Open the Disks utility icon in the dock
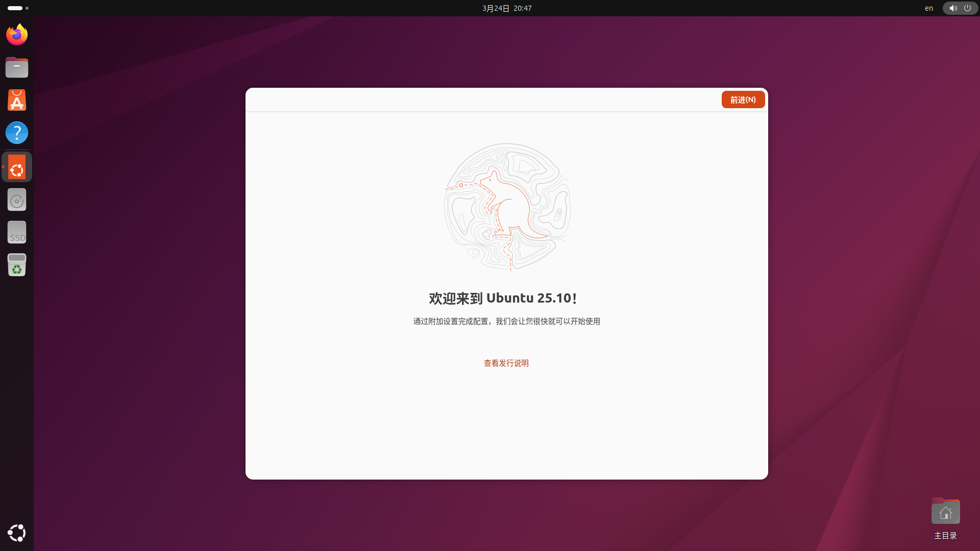Viewport: 980px width, 551px height. pos(16,199)
